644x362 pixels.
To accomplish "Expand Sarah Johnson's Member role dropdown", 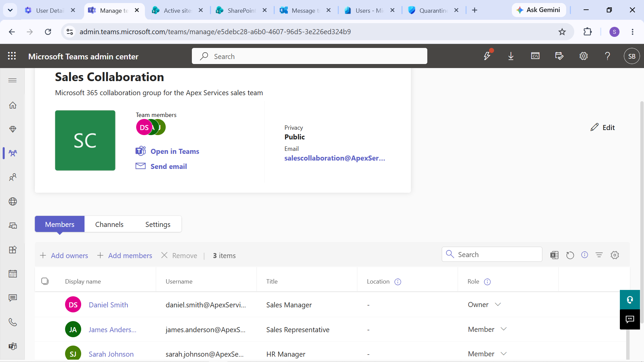I will (503, 354).
